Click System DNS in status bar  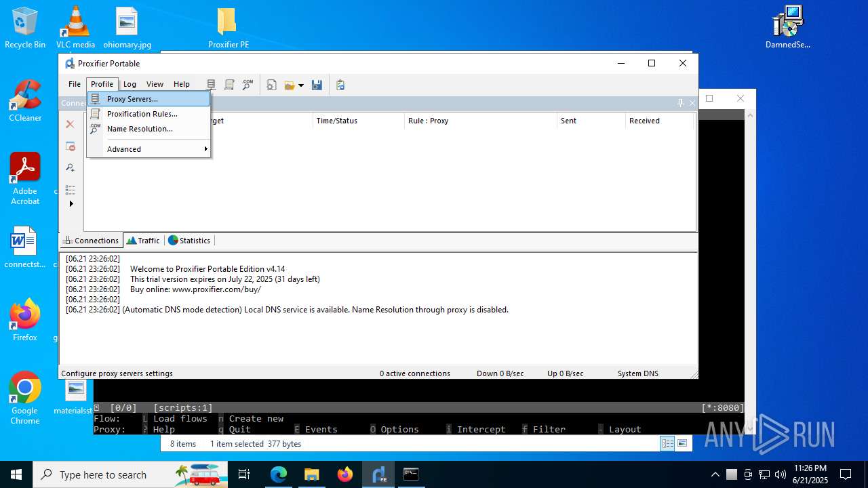(637, 373)
